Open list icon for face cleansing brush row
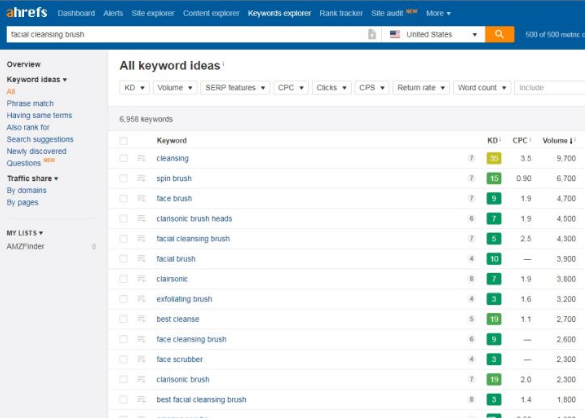This screenshot has width=587, height=418. coord(141,339)
